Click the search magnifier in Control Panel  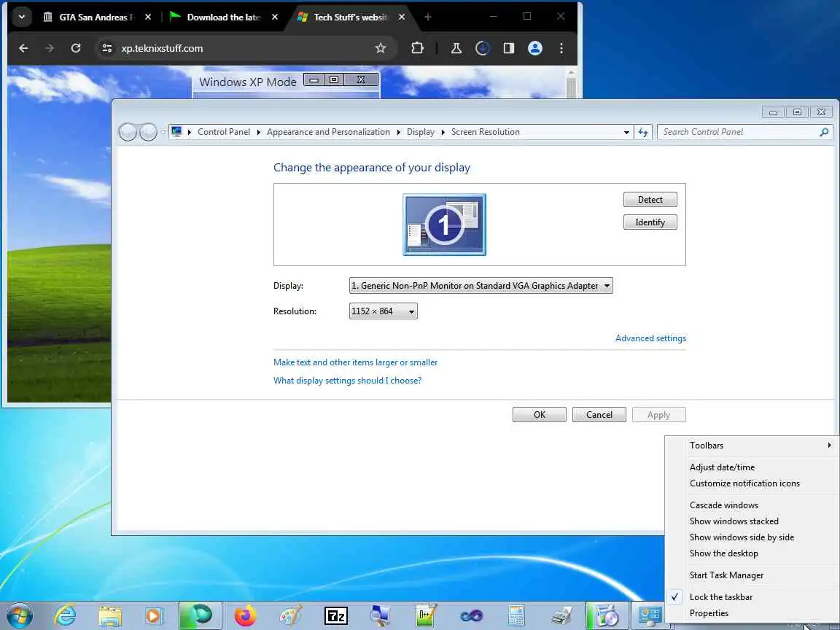pyautogui.click(x=824, y=132)
